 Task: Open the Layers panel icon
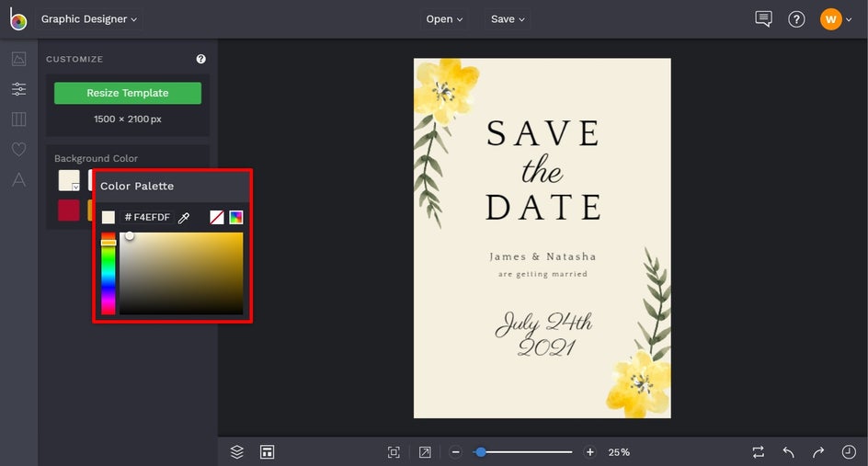point(236,451)
